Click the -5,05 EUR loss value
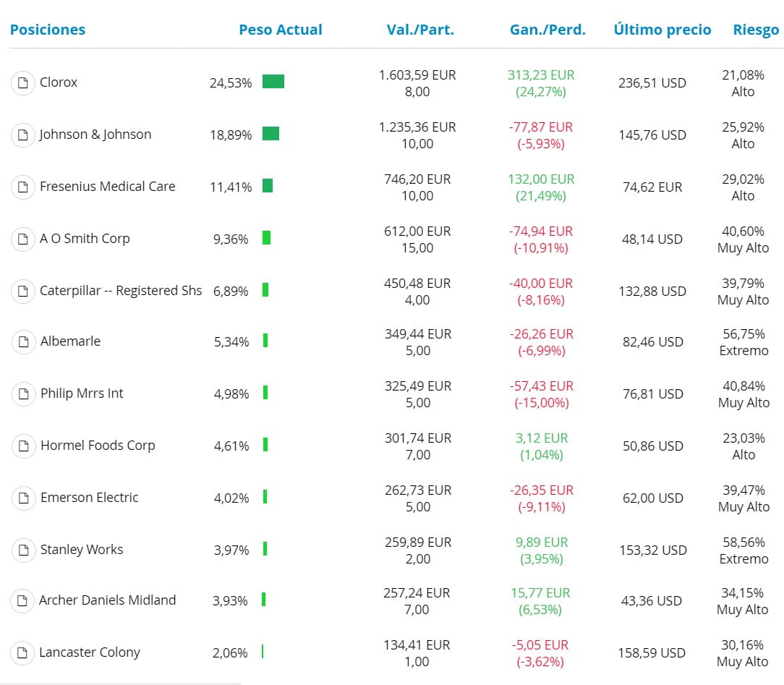Viewport: 784px width, 685px height. point(540,645)
